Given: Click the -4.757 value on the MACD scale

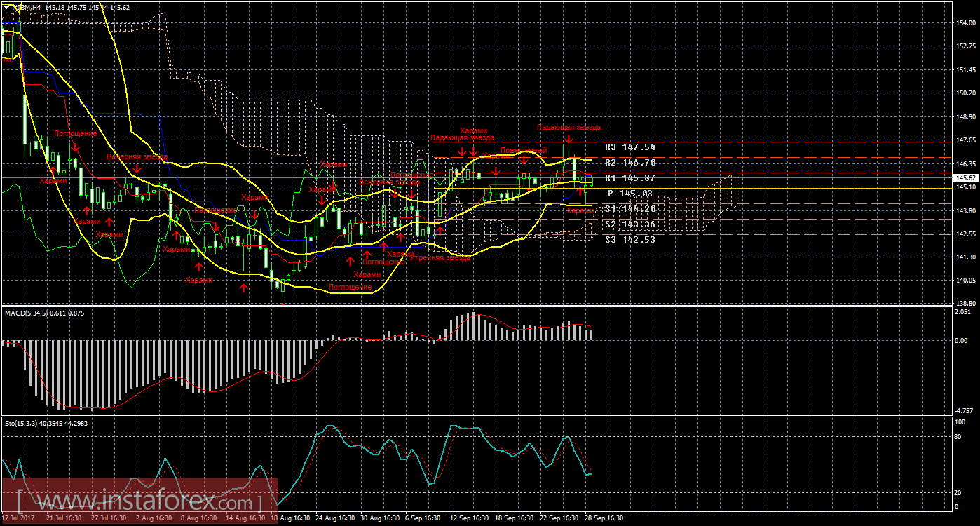Looking at the screenshot, I should [965, 410].
